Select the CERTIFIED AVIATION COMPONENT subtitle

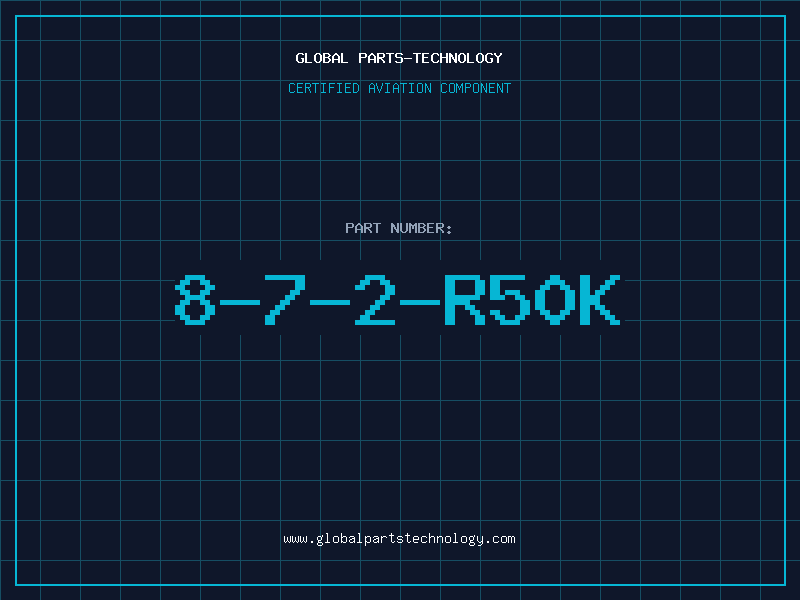point(399,88)
